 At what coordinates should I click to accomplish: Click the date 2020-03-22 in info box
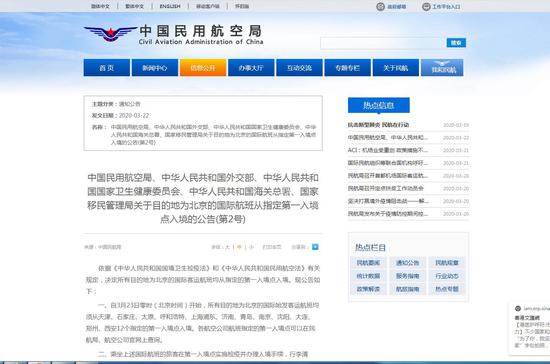134,115
